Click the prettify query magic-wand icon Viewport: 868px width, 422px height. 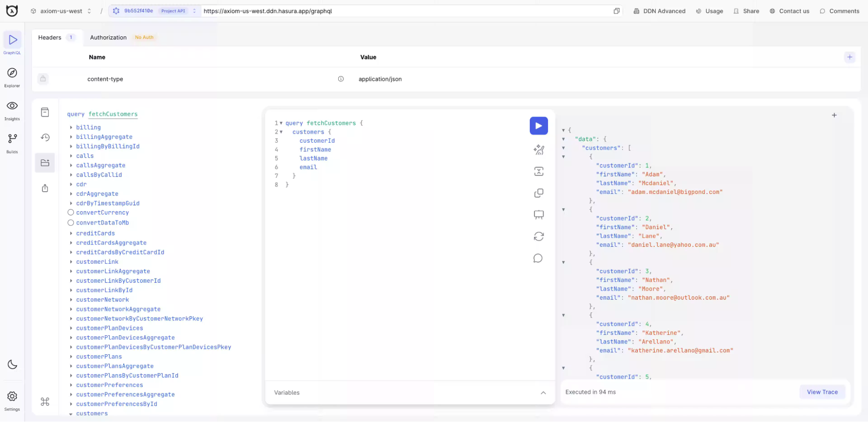539,150
